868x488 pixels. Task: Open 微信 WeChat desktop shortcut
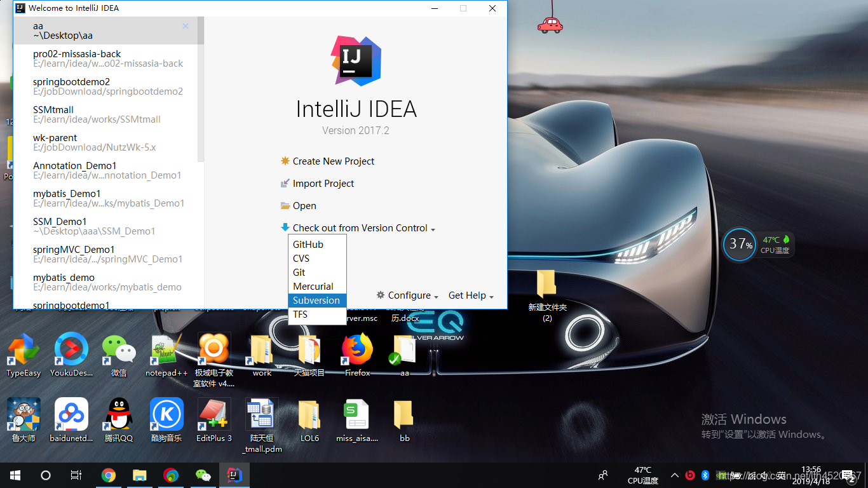[119, 355]
